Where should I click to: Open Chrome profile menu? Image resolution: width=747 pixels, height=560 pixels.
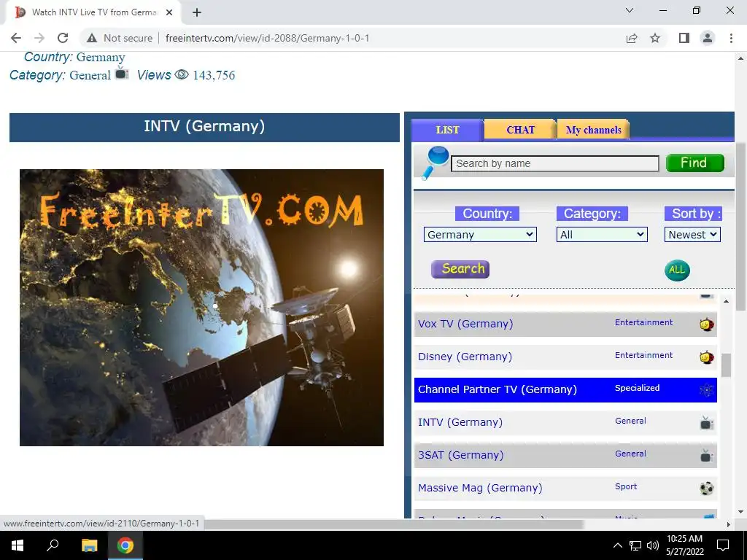point(708,38)
